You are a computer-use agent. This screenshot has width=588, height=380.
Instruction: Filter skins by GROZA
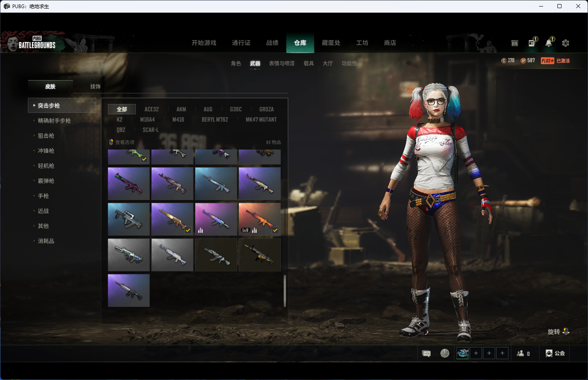266,109
